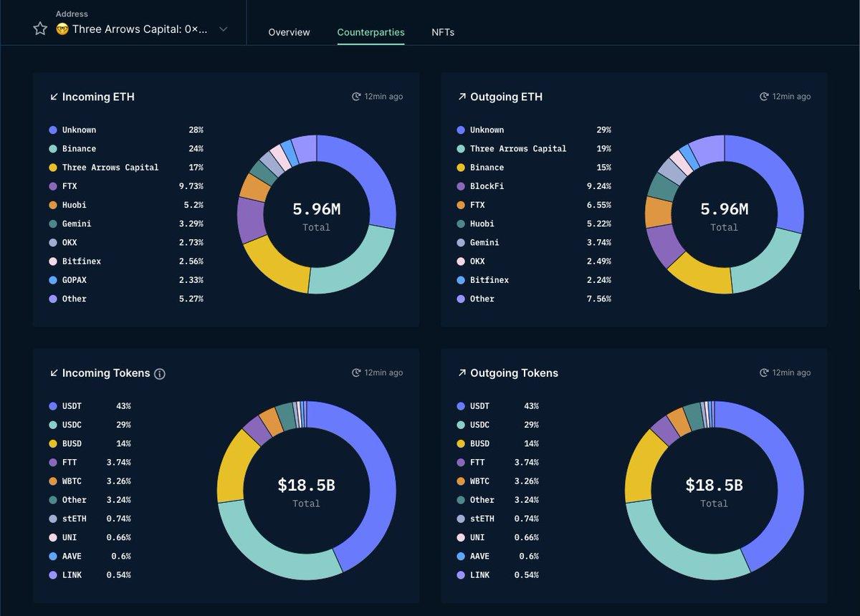Viewport: 860px width, 616px height.
Task: Click the refresh clock icon in Incoming Tokens
Action: click(356, 373)
